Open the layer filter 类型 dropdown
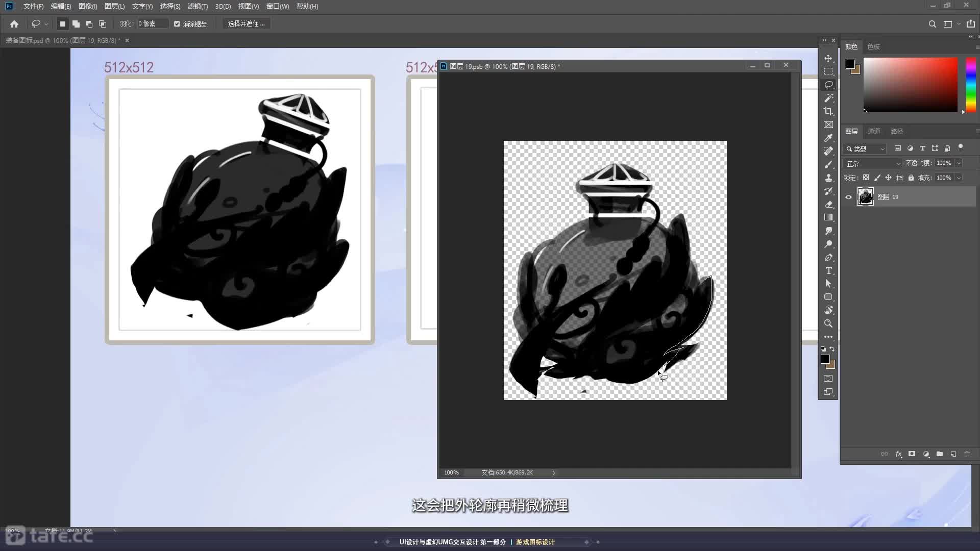Image resolution: width=980 pixels, height=551 pixels. [x=866, y=148]
